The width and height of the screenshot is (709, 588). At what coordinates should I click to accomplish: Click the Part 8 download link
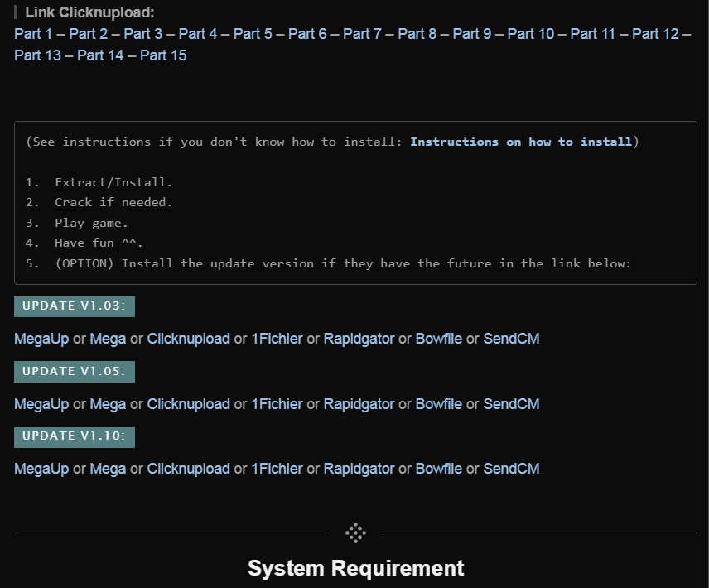coord(417,34)
